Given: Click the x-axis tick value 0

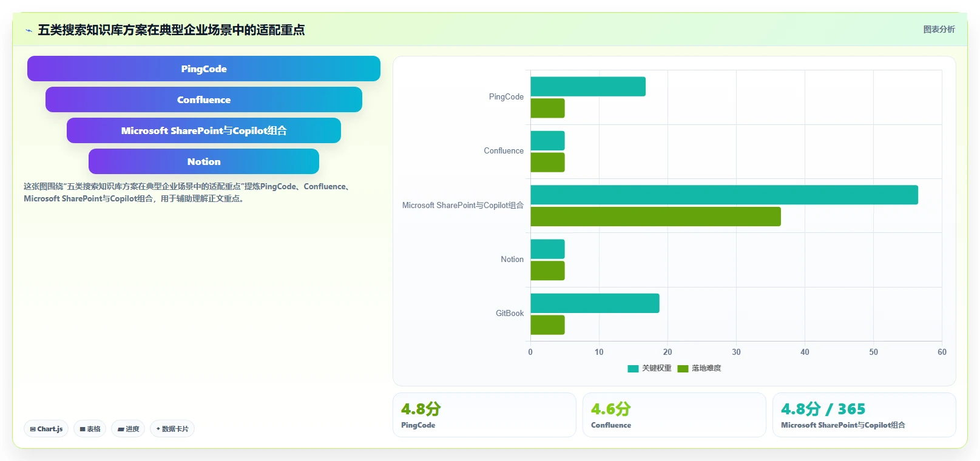Looking at the screenshot, I should point(530,352).
